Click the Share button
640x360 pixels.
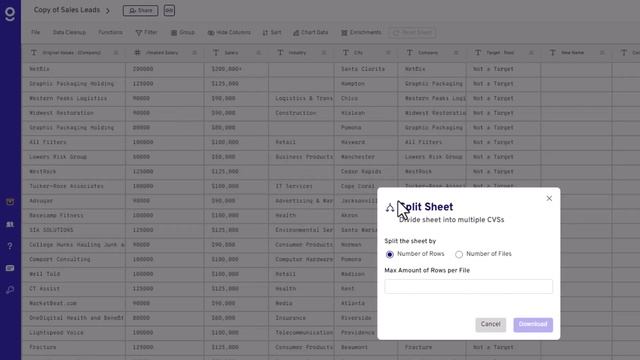tap(140, 11)
